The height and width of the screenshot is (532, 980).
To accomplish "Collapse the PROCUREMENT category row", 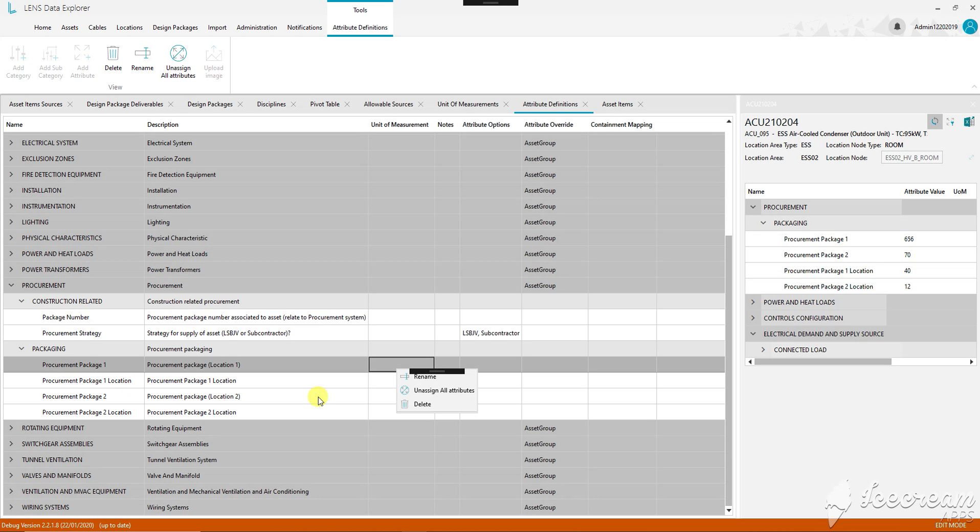I will (11, 285).
